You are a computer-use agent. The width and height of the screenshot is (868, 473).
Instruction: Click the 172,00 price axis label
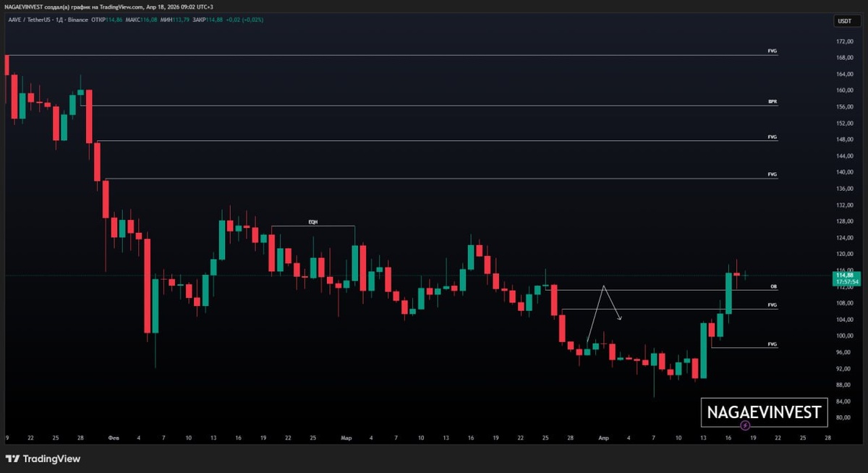pyautogui.click(x=844, y=41)
